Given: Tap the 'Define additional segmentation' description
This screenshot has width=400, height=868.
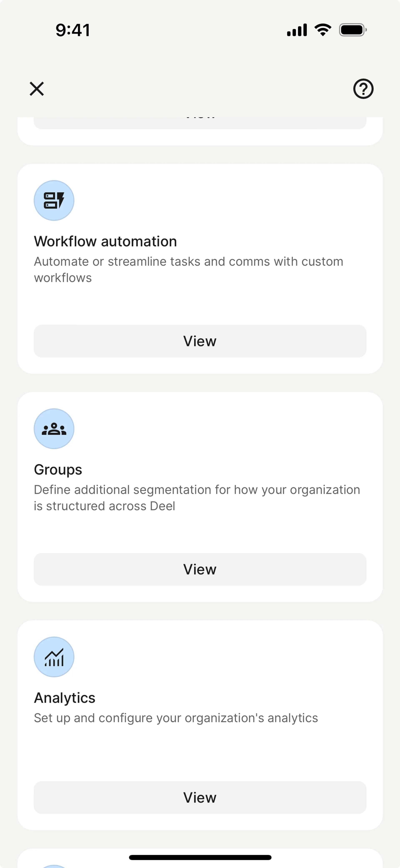Looking at the screenshot, I should (197, 498).
